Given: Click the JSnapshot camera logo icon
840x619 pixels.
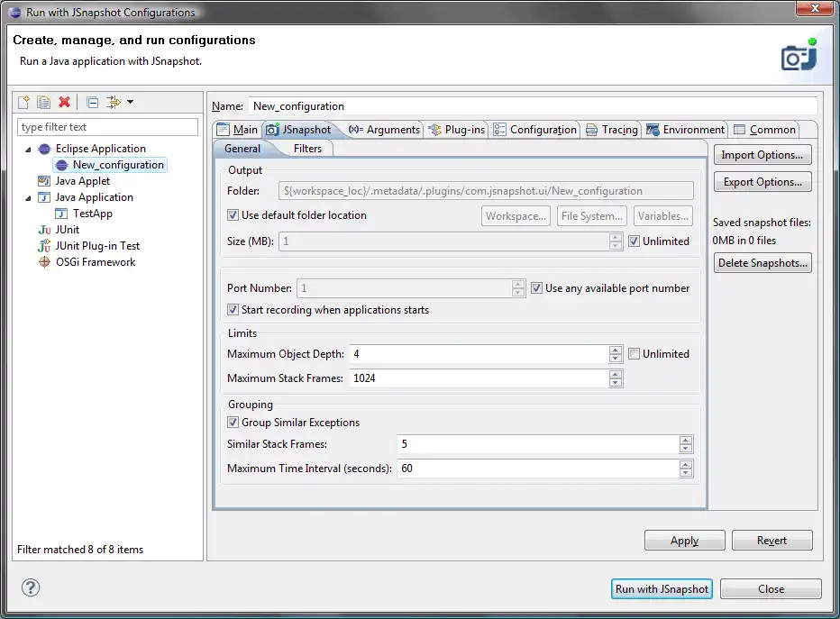Looking at the screenshot, I should [799, 55].
